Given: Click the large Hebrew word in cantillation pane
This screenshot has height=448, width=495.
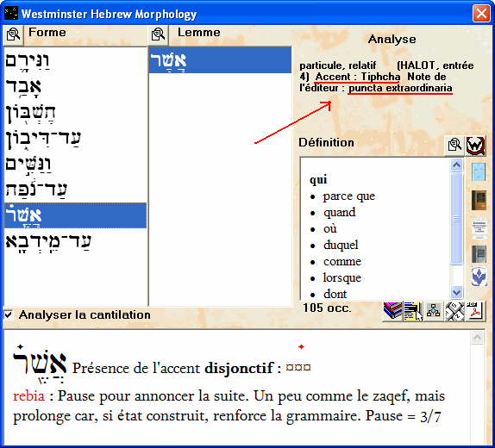Looking at the screenshot, I should click(x=40, y=364).
